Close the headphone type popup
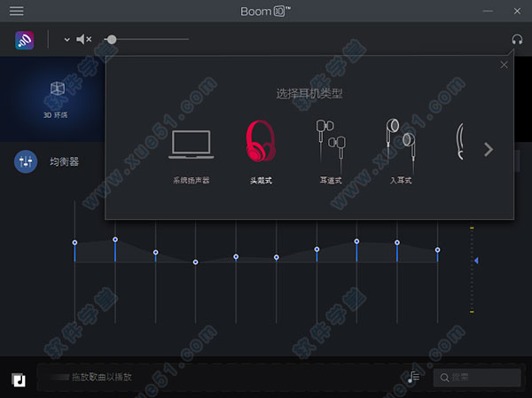The width and height of the screenshot is (532, 398). 504,65
